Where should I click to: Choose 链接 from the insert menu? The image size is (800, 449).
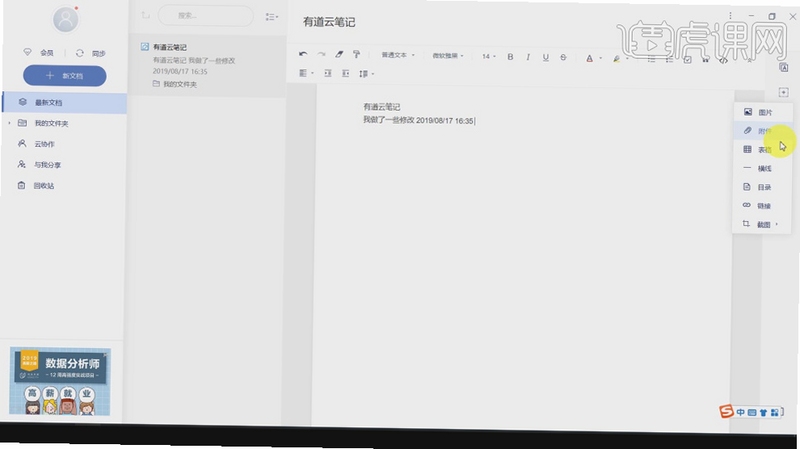pos(762,206)
